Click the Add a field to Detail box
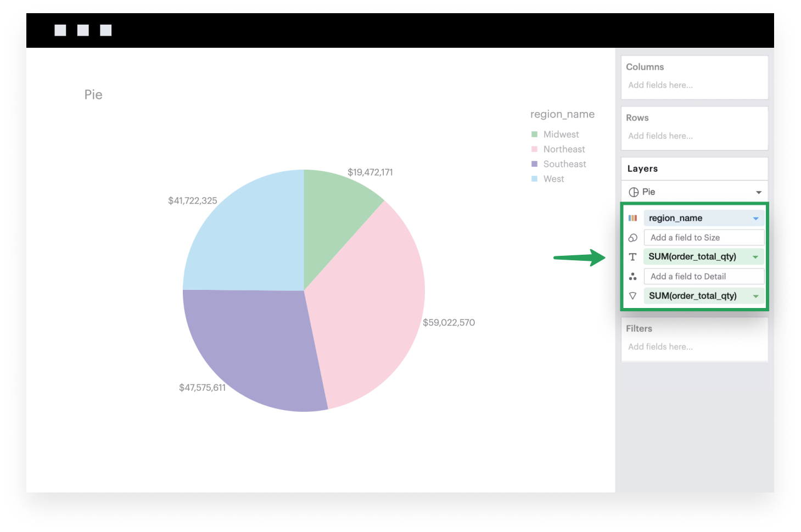 703,277
